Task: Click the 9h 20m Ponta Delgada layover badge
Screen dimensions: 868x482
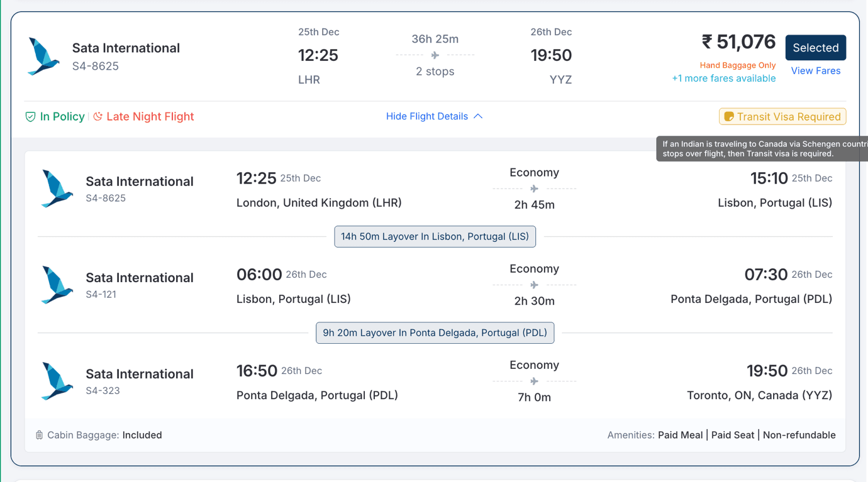Action: [x=435, y=333]
